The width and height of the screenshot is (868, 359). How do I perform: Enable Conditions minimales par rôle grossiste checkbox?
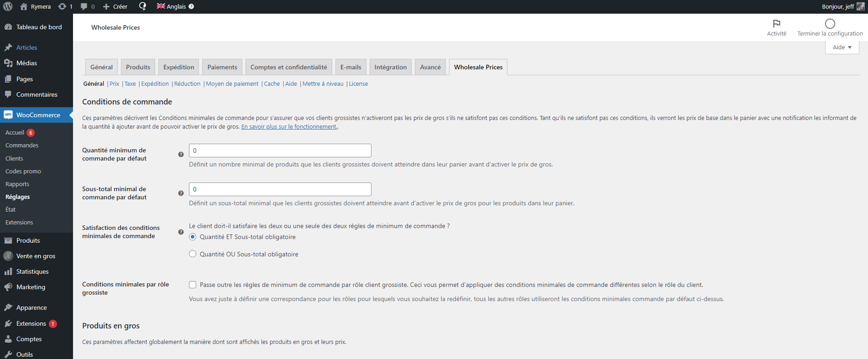click(193, 285)
